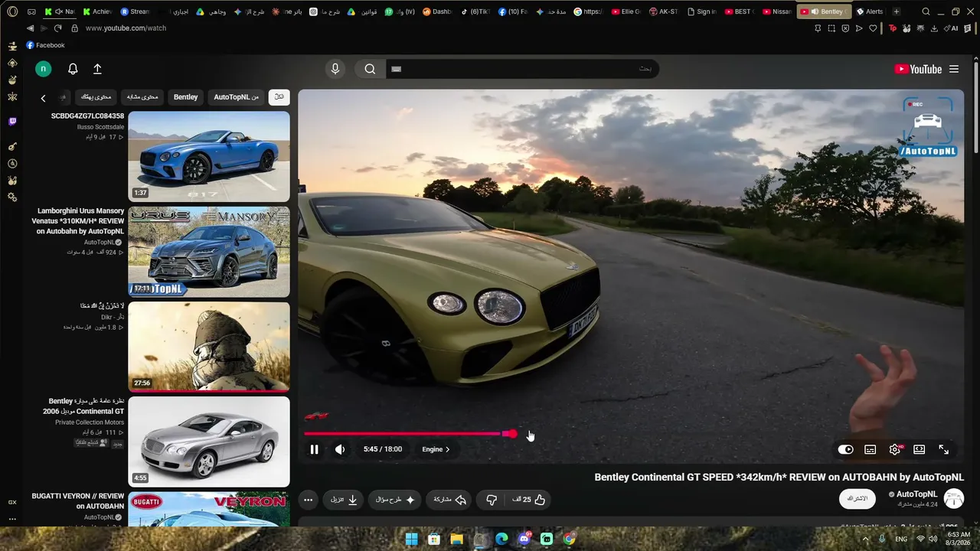Screen dimensions: 980x551
Task: Open the AutoTopNL channel avatar
Action: pos(954,499)
